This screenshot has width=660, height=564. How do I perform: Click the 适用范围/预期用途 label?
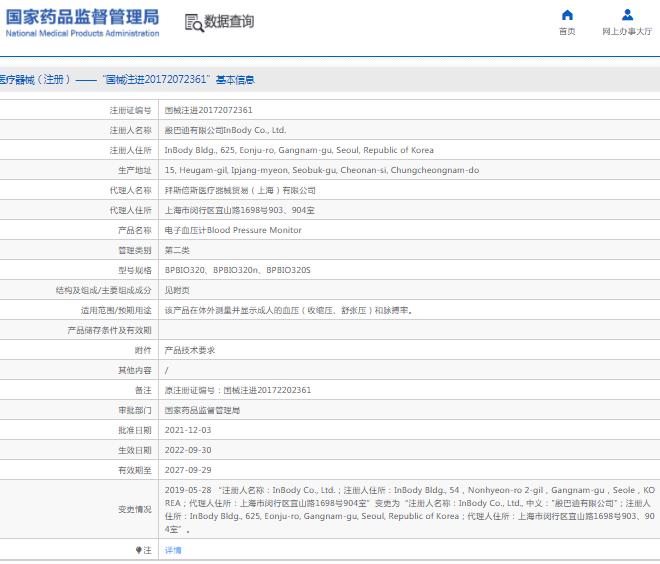click(116, 311)
